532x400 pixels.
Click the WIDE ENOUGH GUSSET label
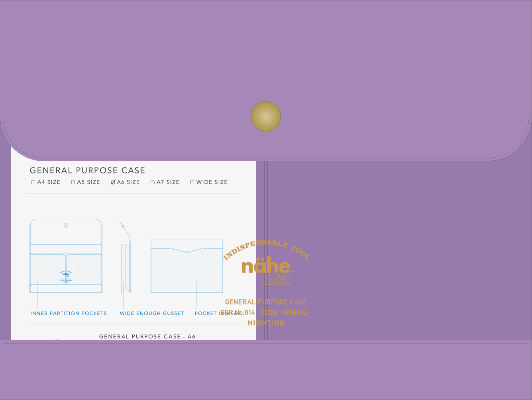152,313
